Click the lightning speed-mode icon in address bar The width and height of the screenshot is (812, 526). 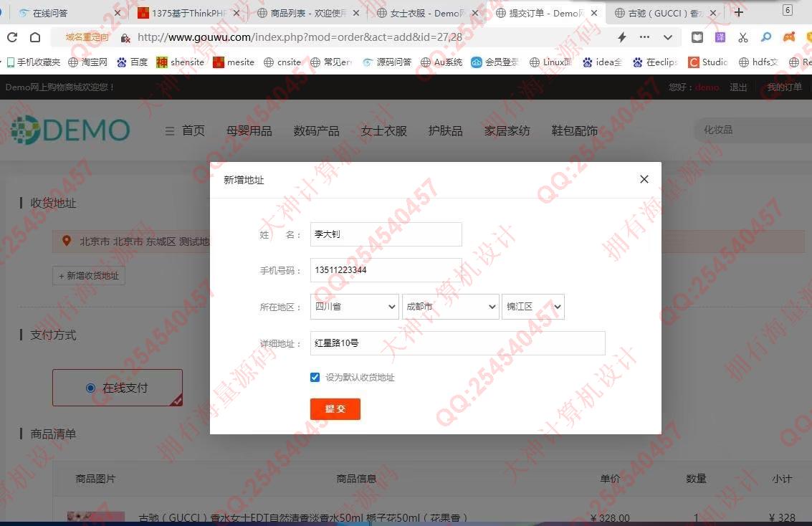[622, 37]
